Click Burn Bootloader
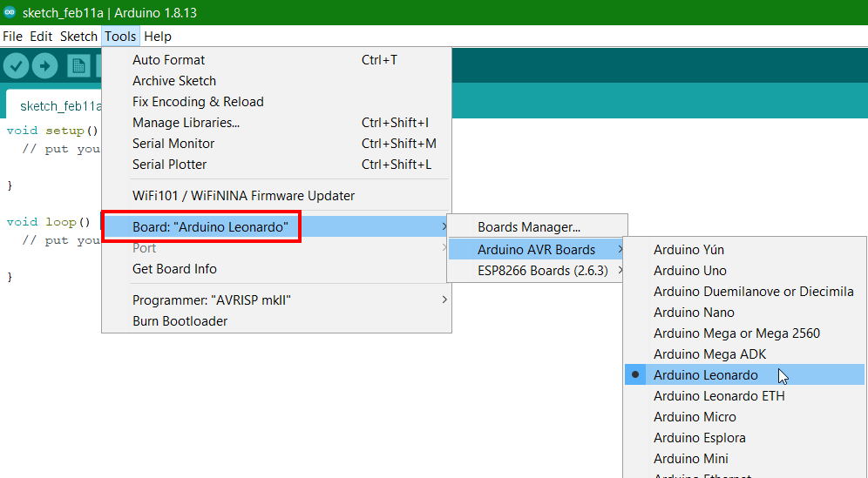Screen dimensions: 868x478 point(180,321)
